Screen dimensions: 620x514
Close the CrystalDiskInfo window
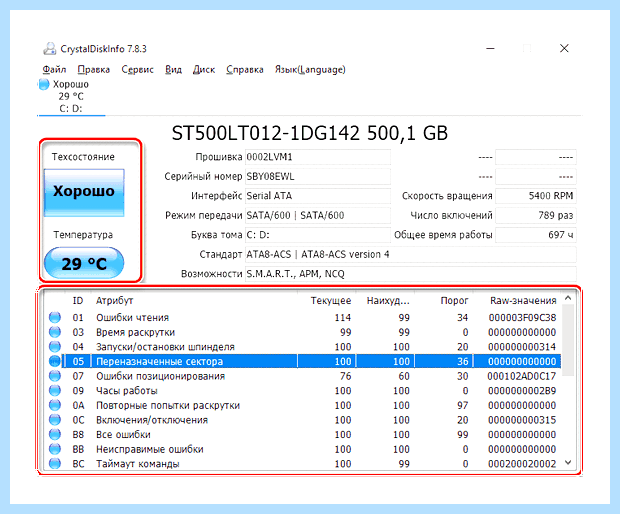click(x=564, y=48)
